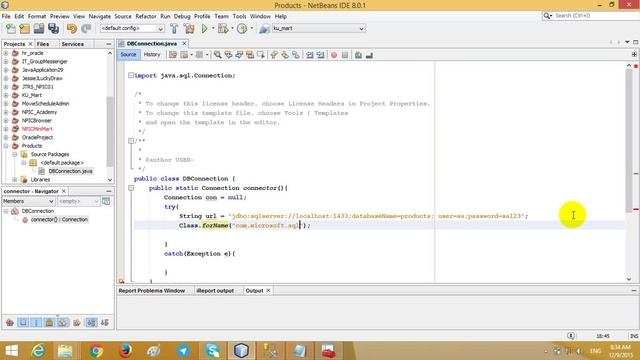
Task: Switch to the Files tab
Action: click(43, 44)
